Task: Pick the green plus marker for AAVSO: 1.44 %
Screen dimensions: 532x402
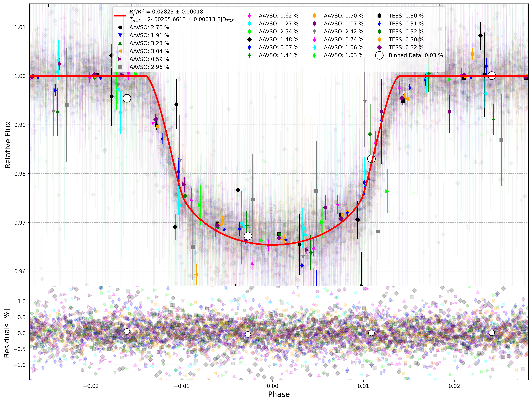Action: [x=249, y=55]
